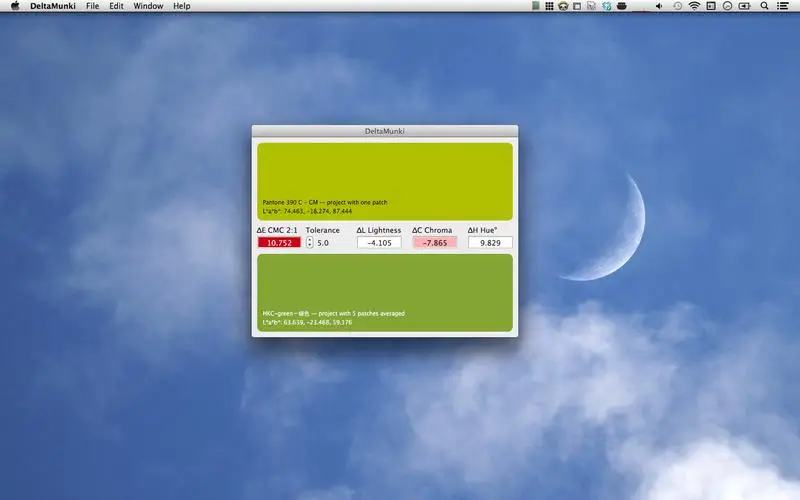The height and width of the screenshot is (500, 800).
Task: Click the pink ΔC Chroma field showing -7.865
Action: [435, 243]
